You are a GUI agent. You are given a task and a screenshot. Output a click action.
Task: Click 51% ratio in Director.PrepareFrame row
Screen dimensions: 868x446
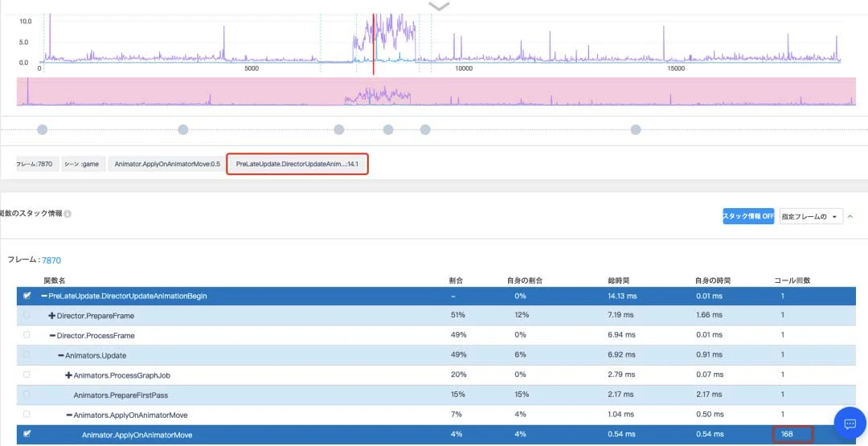point(457,315)
